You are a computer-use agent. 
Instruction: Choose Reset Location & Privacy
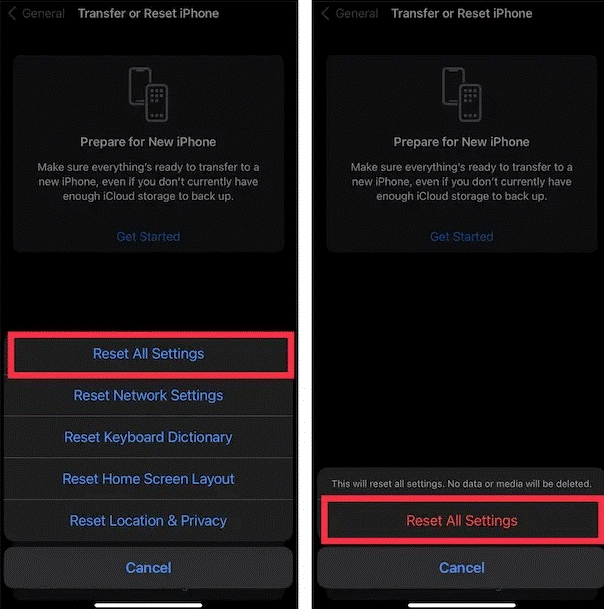point(148,520)
